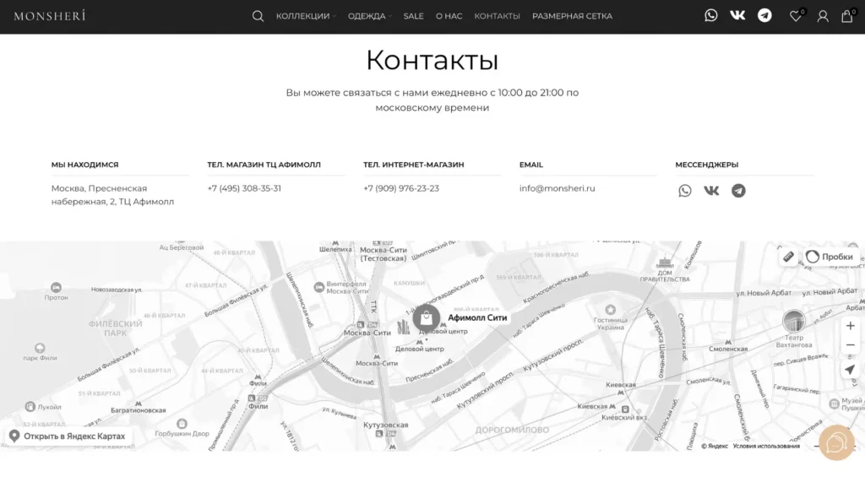Go to Размерная сетка page
Image resolution: width=865 pixels, height=504 pixels.
click(x=572, y=16)
